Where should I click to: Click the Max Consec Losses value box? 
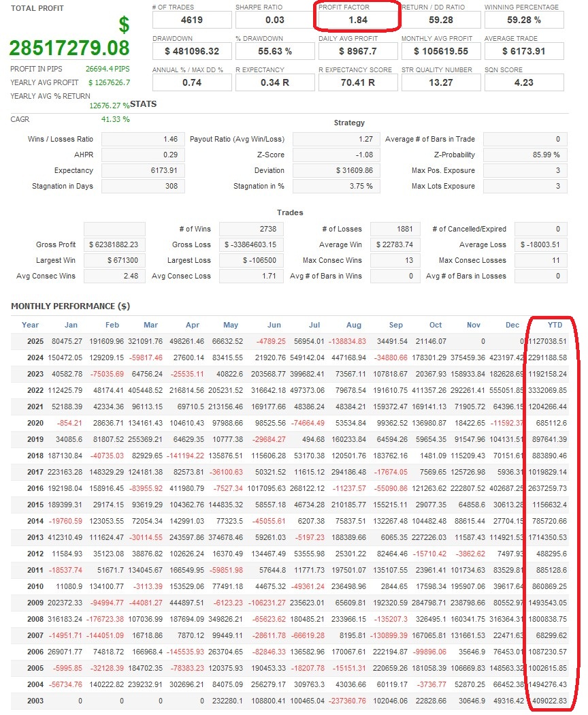542,260
